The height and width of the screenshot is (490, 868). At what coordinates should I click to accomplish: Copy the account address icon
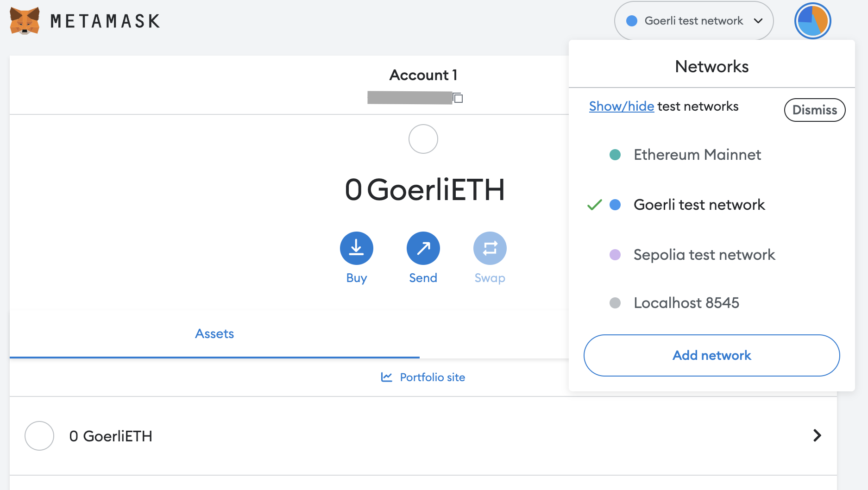click(x=458, y=98)
